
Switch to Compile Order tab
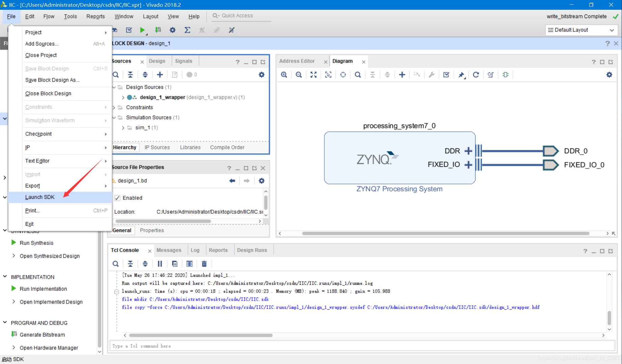[x=227, y=147]
